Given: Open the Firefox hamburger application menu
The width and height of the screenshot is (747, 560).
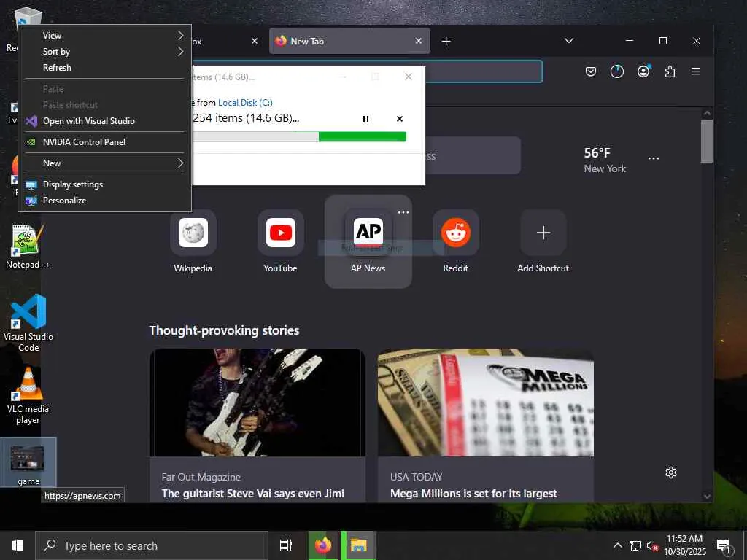Looking at the screenshot, I should (x=696, y=71).
